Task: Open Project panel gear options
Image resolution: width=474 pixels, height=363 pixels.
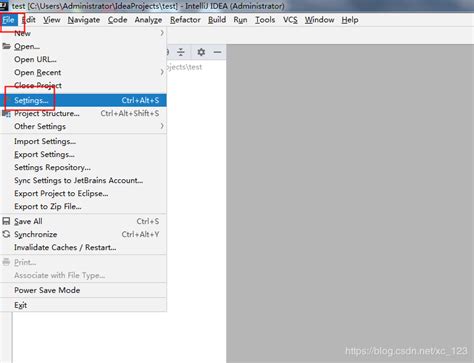Action: coord(201,52)
